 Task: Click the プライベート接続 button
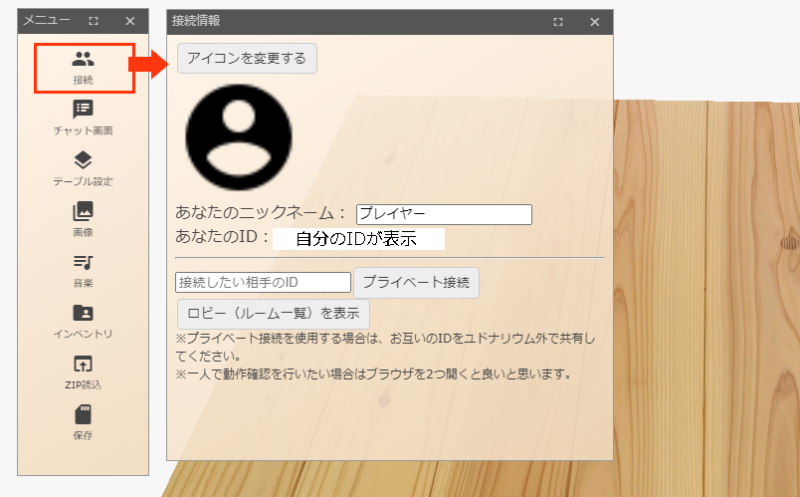tap(416, 282)
